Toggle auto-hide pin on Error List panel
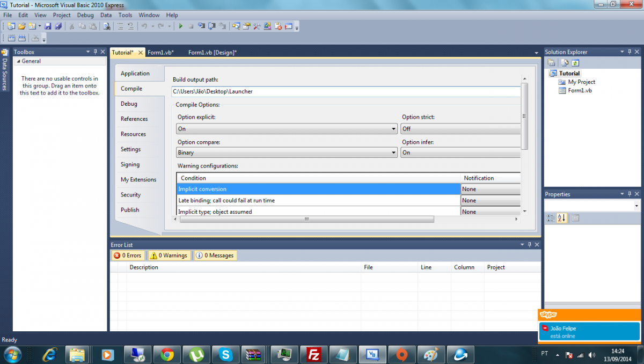Image resolution: width=644 pixels, height=364 pixels. 529,245
